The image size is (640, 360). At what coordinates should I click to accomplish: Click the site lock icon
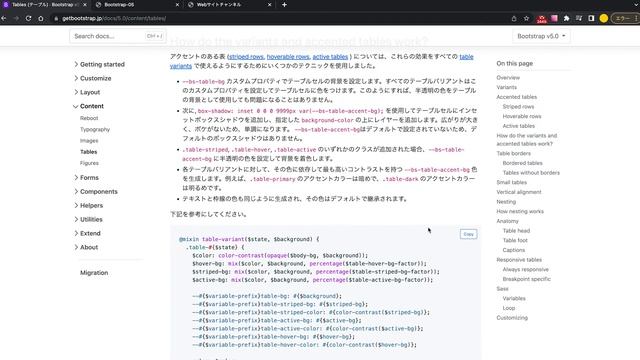pos(56,18)
